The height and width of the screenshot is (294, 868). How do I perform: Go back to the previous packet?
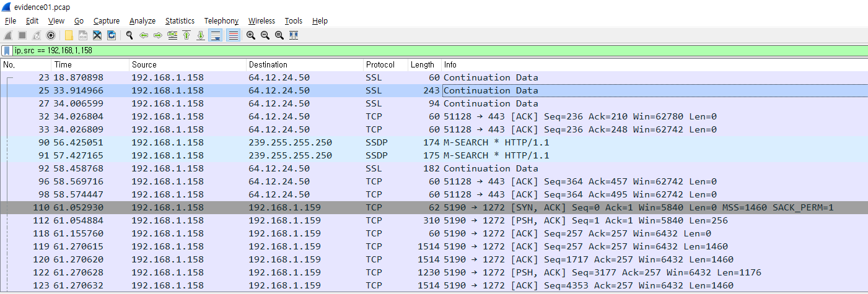(x=144, y=35)
